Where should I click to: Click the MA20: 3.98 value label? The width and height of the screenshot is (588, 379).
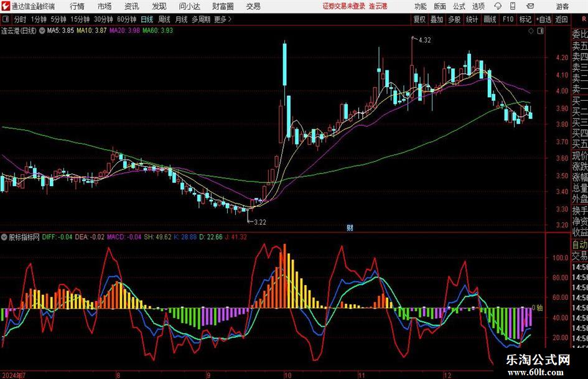124,30
